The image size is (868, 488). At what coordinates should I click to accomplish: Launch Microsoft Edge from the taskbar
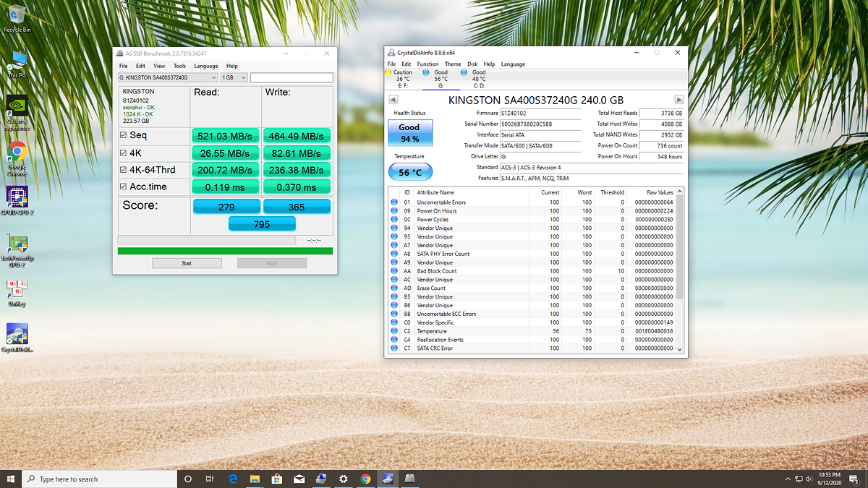(233, 479)
